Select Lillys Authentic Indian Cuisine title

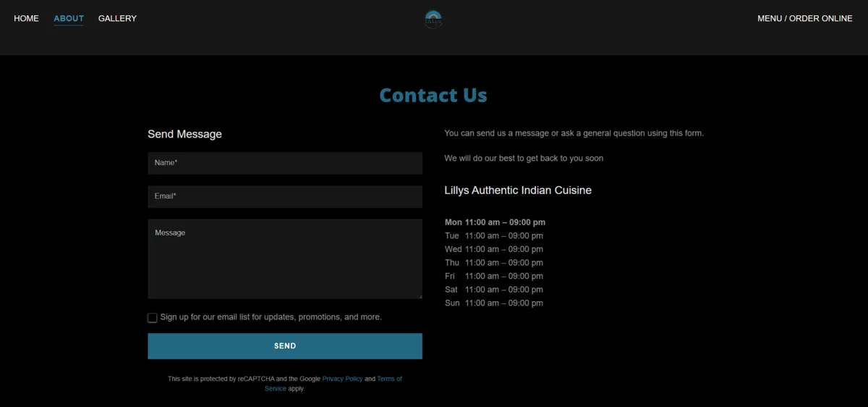(x=518, y=190)
